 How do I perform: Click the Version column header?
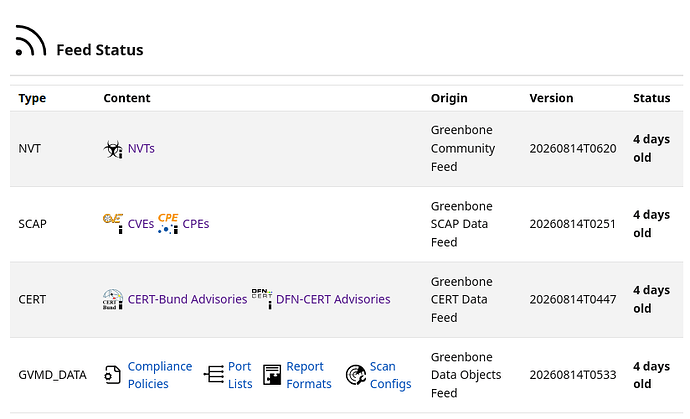pos(551,98)
